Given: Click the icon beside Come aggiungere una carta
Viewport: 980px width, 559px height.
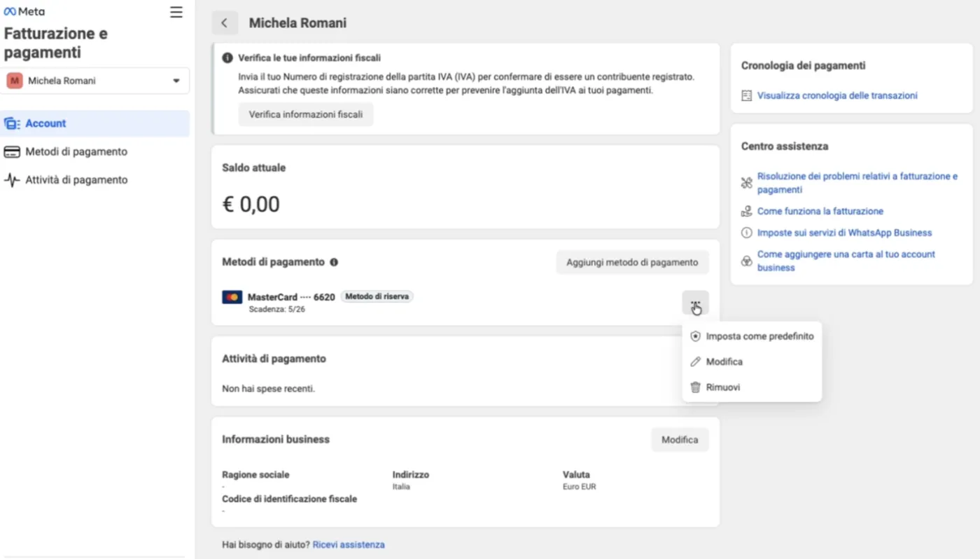Looking at the screenshot, I should tap(746, 261).
